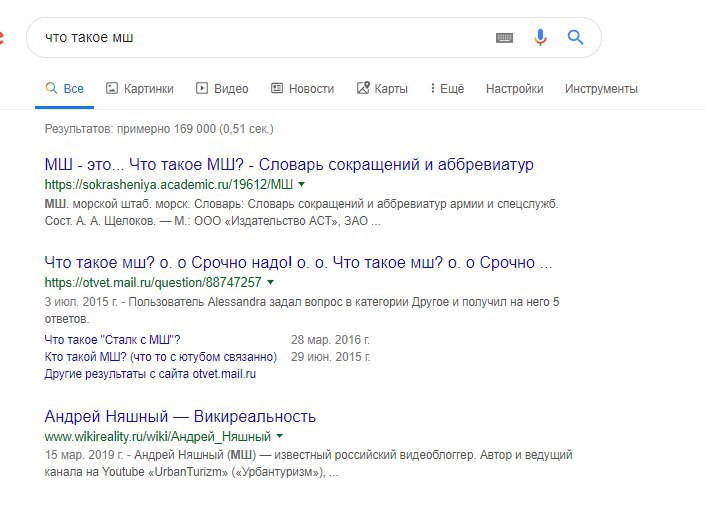The image size is (706, 508).
Task: Click the blue magnifier search button
Action: 575,37
